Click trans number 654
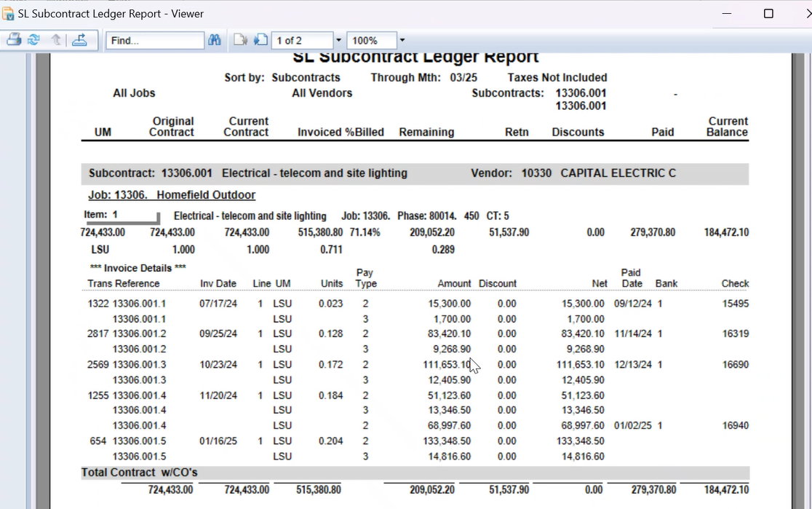812x509 pixels. coord(98,441)
